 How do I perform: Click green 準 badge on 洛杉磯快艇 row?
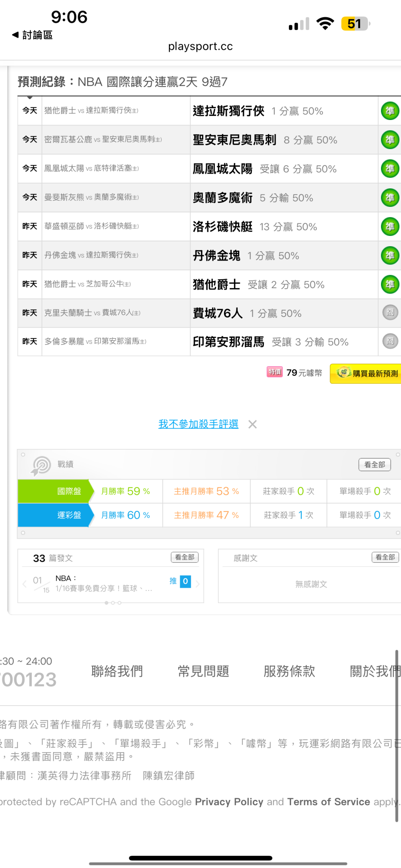(x=390, y=227)
